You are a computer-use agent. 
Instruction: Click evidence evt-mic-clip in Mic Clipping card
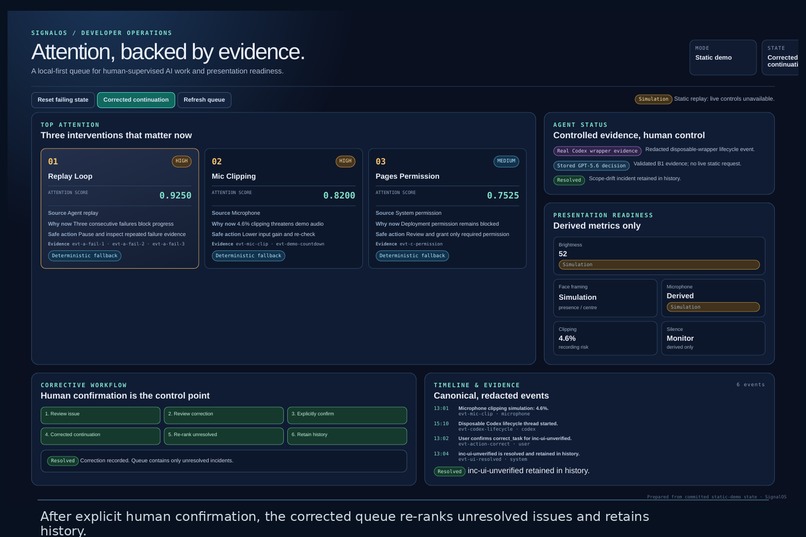point(252,244)
